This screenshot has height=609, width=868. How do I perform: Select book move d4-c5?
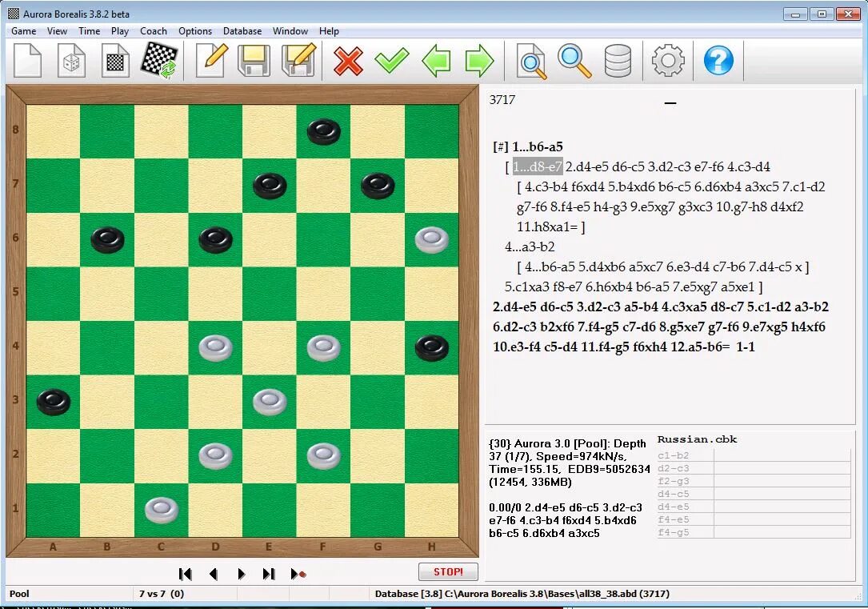click(x=673, y=494)
